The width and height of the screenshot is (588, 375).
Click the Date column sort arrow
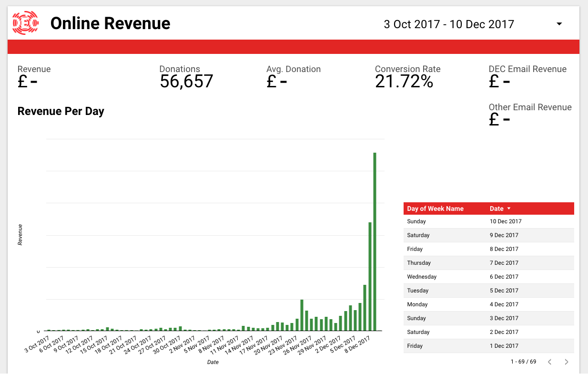509,208
